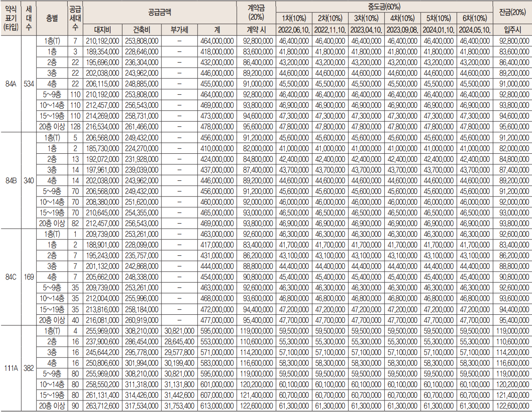
Task: Click the 계약 시 sub-header
Action: click(256, 30)
